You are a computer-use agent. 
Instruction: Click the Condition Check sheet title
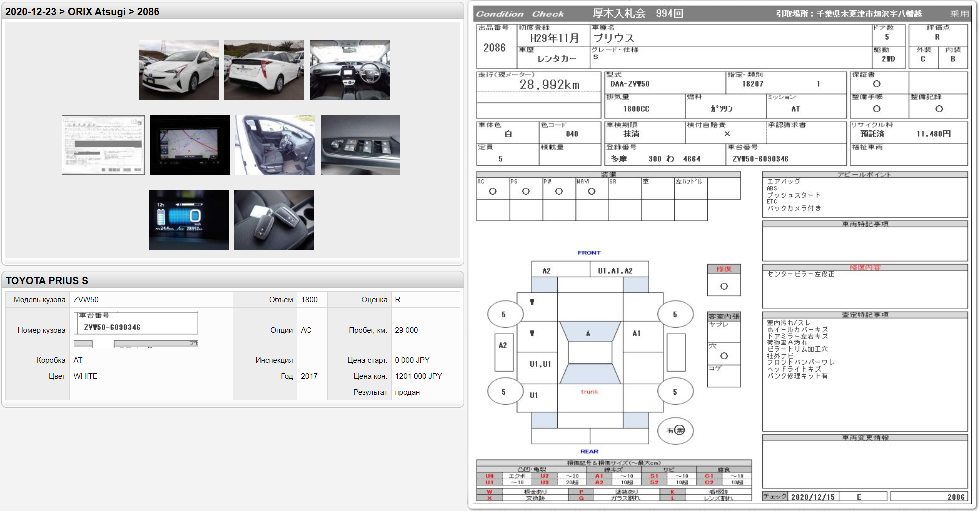click(x=520, y=14)
